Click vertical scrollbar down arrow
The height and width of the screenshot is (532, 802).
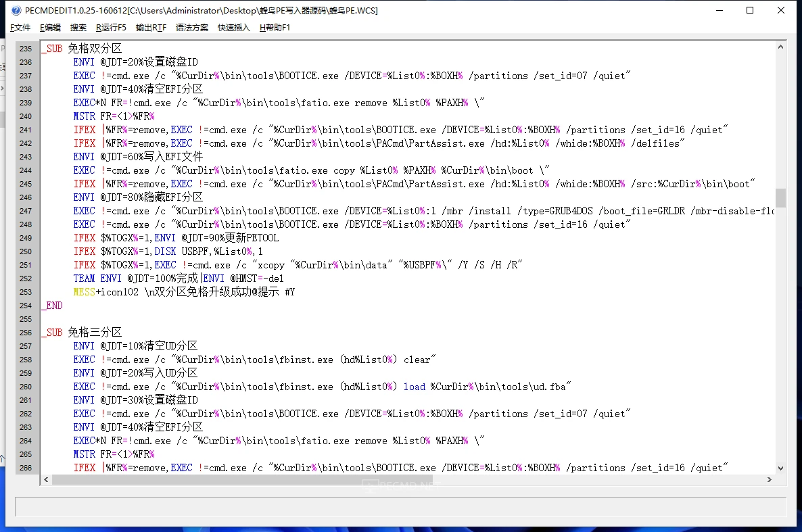tap(780, 468)
